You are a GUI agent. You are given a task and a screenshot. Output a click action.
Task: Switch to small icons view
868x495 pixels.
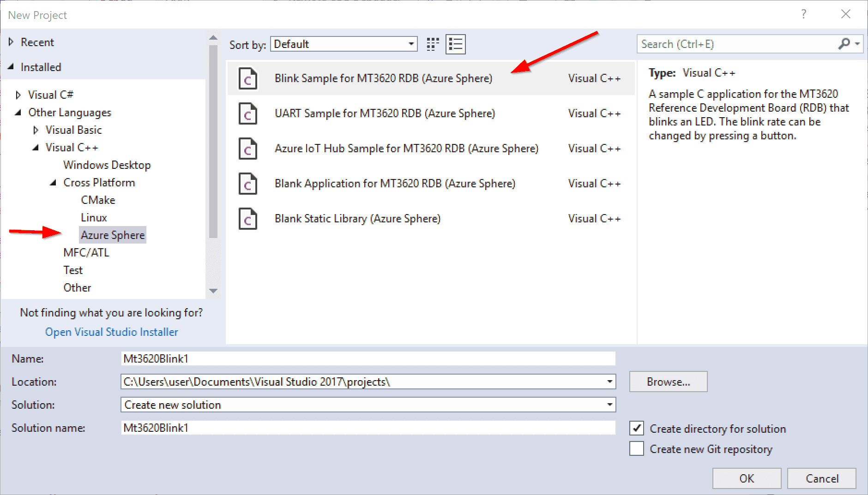pyautogui.click(x=433, y=44)
